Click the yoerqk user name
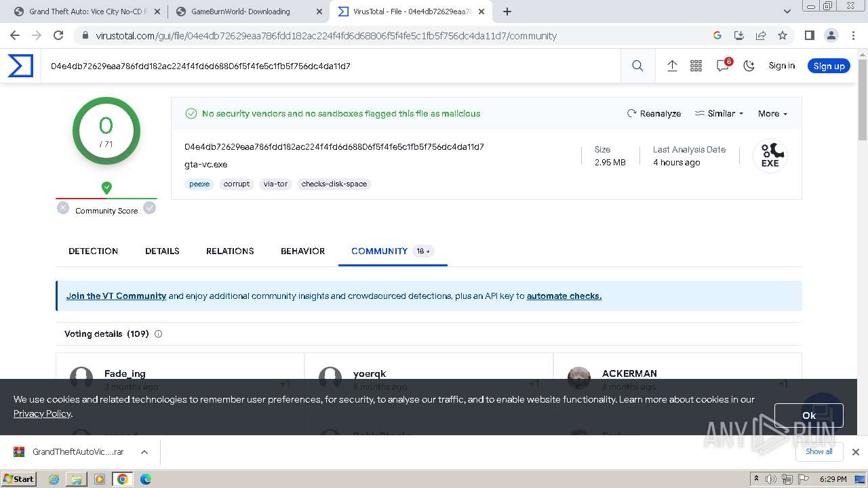This screenshot has height=488, width=868. pos(370,373)
